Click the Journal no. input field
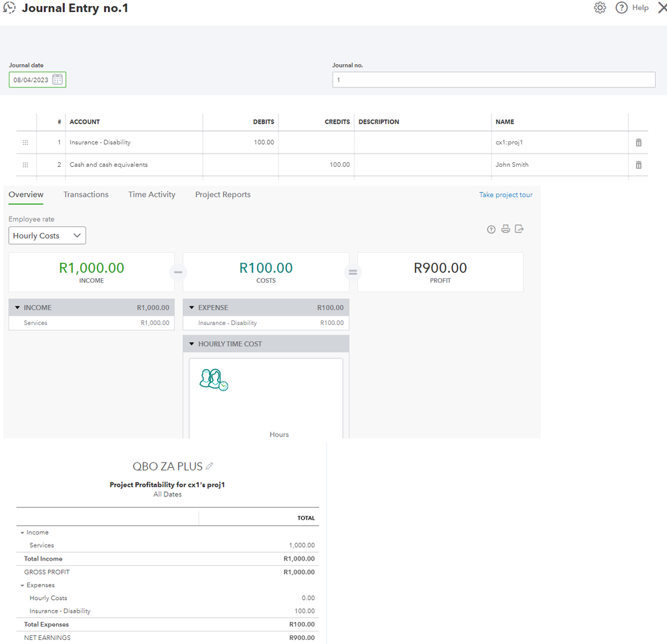667x644 pixels. click(x=493, y=80)
